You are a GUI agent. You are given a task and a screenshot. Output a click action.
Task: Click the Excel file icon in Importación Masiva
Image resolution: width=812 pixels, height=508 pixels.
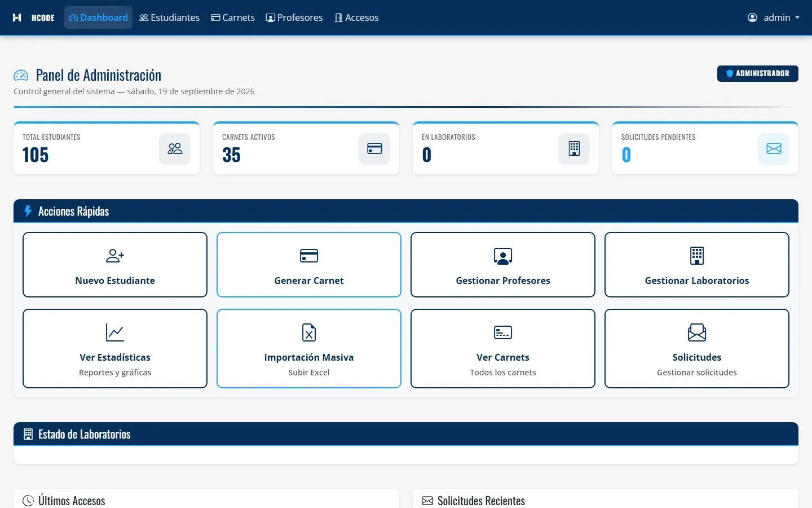(x=309, y=332)
